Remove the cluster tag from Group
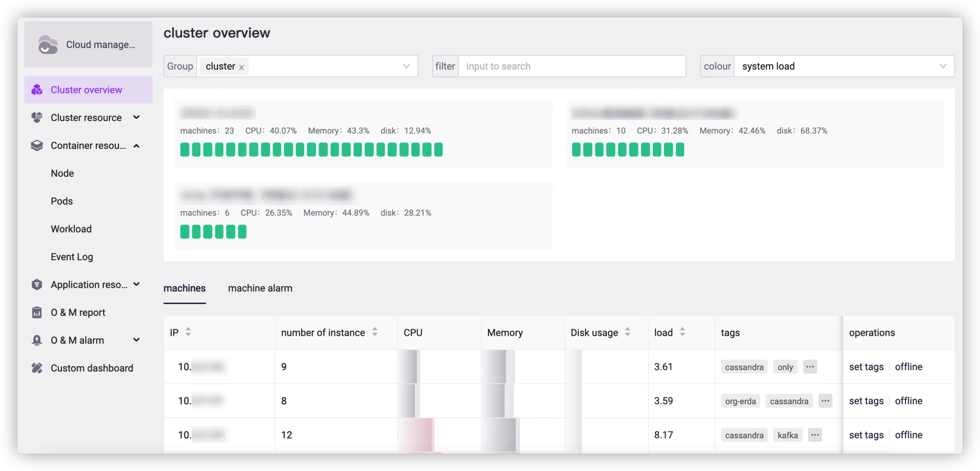This screenshot has height=471, width=980. pos(241,67)
